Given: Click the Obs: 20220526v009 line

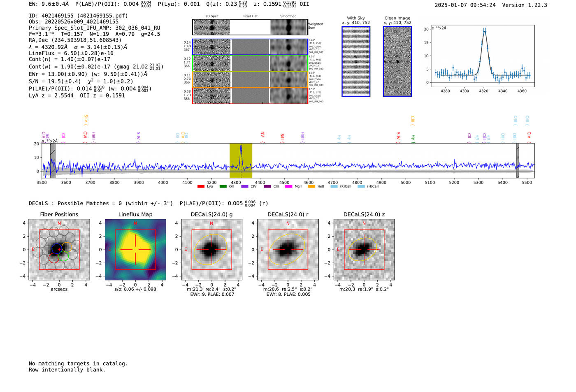Looking at the screenshot, I should (74, 21).
